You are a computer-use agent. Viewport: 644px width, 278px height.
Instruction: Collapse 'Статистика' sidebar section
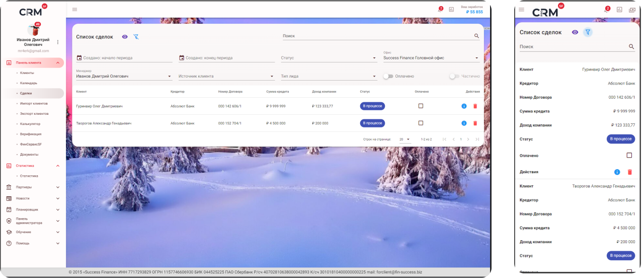coord(33,166)
